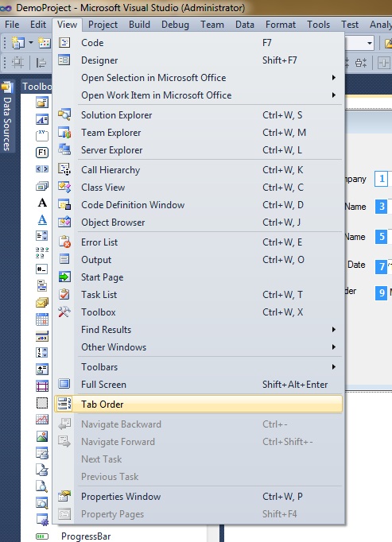Click the Object Browser icon

[64, 223]
